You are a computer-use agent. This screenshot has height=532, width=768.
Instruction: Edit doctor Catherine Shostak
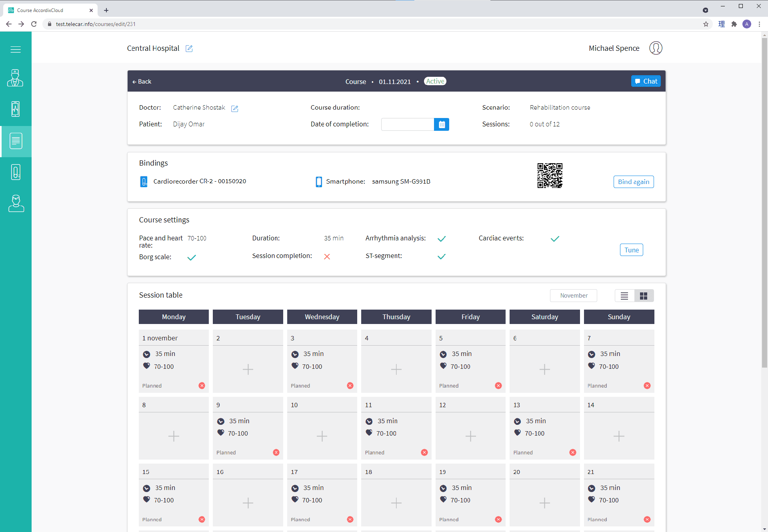[235, 108]
